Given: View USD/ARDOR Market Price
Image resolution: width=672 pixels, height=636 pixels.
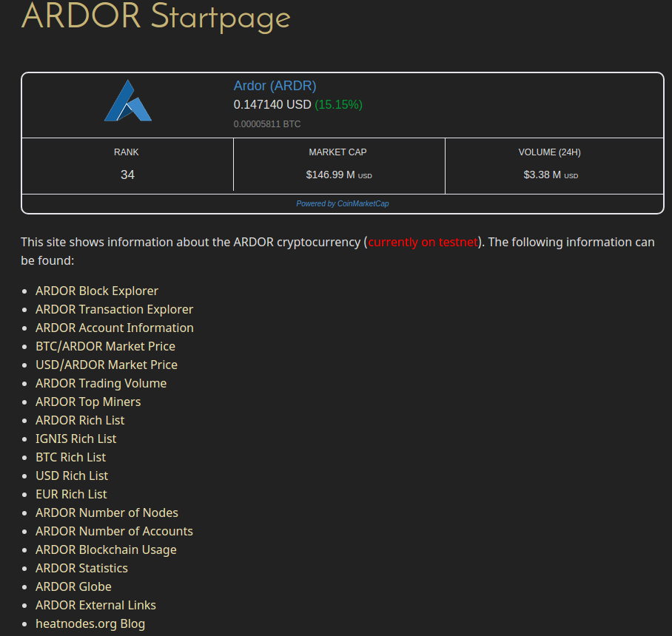Looking at the screenshot, I should click(107, 365).
